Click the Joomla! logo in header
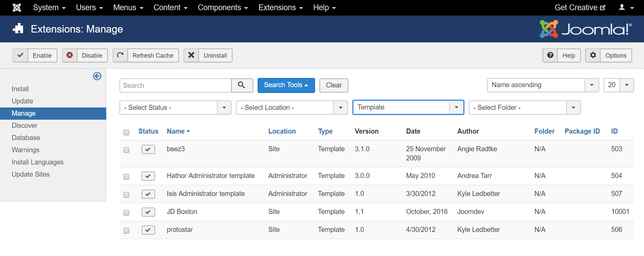Viewport: 644px width, 256px height. pyautogui.click(x=586, y=29)
